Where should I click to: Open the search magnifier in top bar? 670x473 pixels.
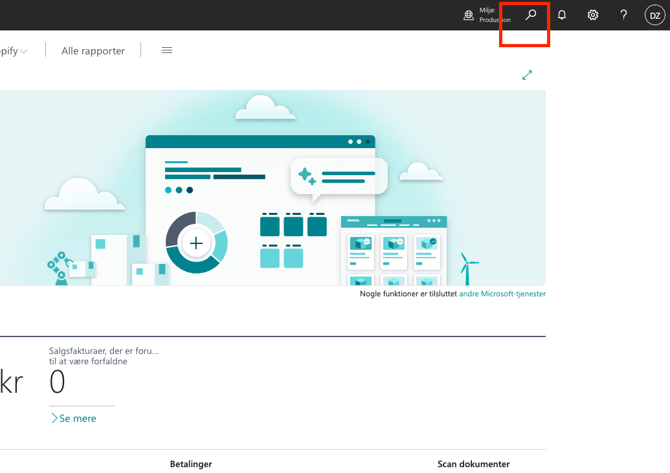[x=531, y=15]
